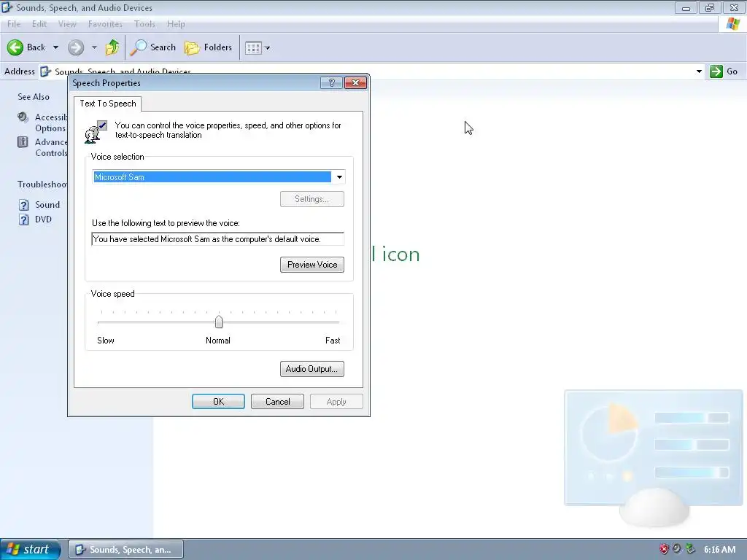Open the Forward history dropdown arrow

coord(94,47)
